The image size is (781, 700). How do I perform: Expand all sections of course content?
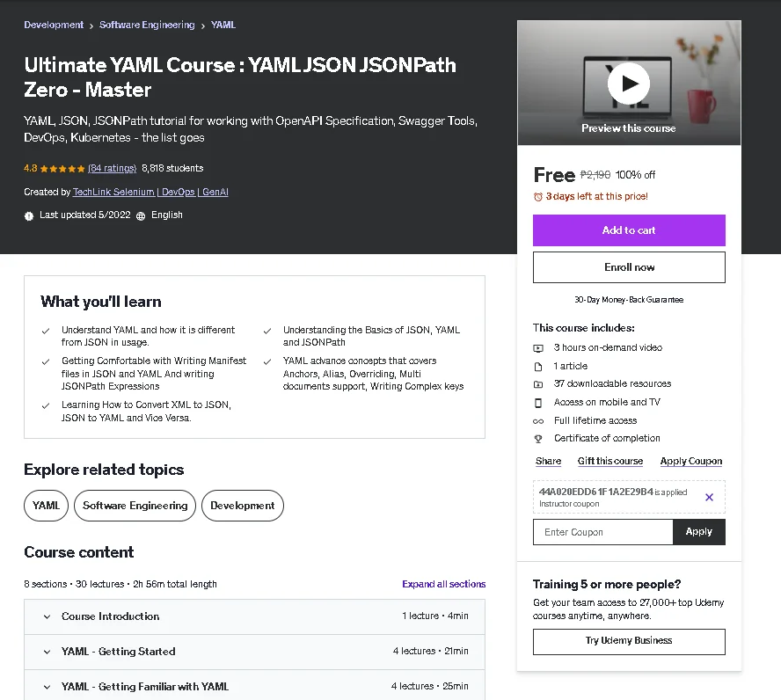pos(444,584)
